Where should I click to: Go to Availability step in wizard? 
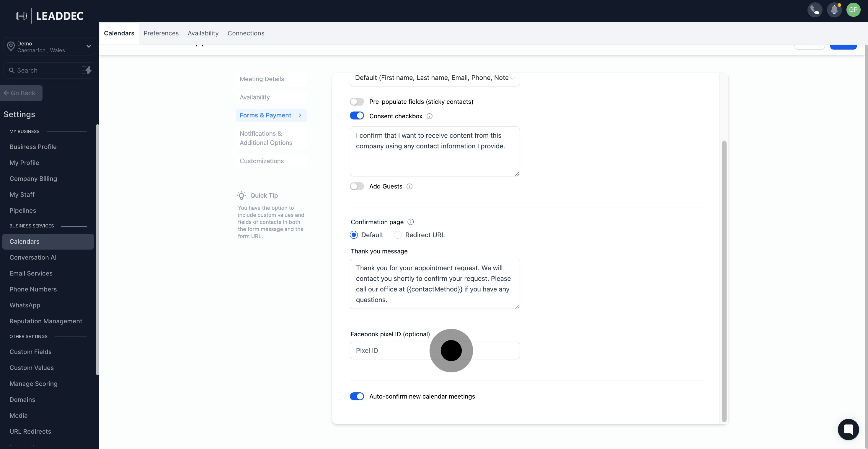[272, 97]
